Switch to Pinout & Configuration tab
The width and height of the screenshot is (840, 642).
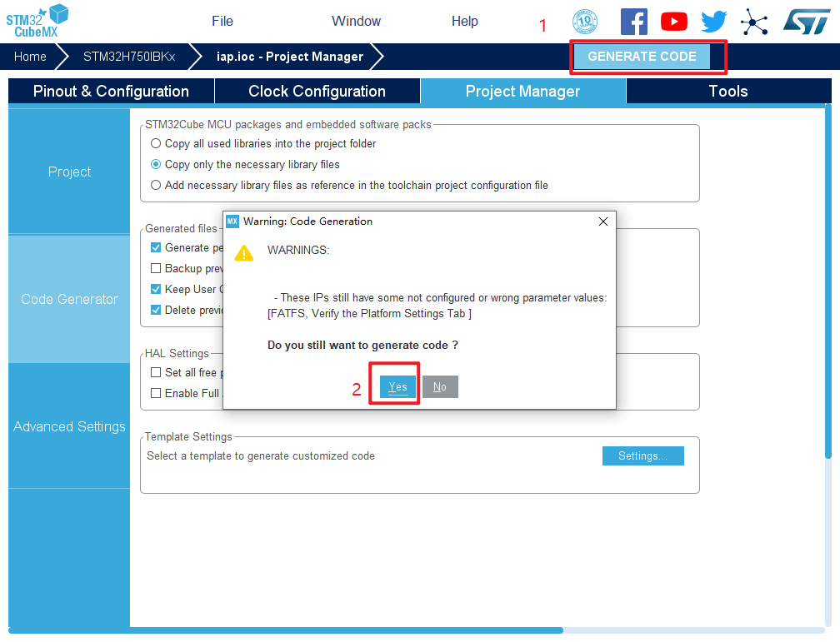click(x=111, y=92)
